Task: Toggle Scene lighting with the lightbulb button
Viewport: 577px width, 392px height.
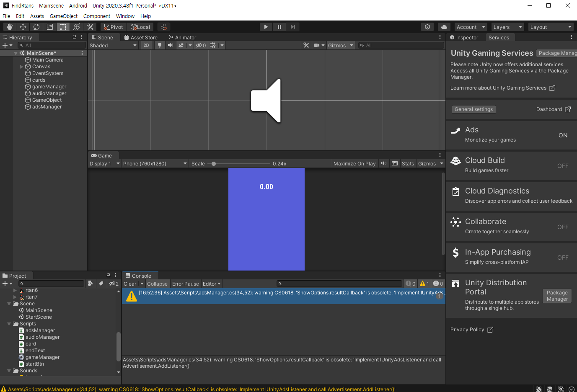Action: pos(159,45)
